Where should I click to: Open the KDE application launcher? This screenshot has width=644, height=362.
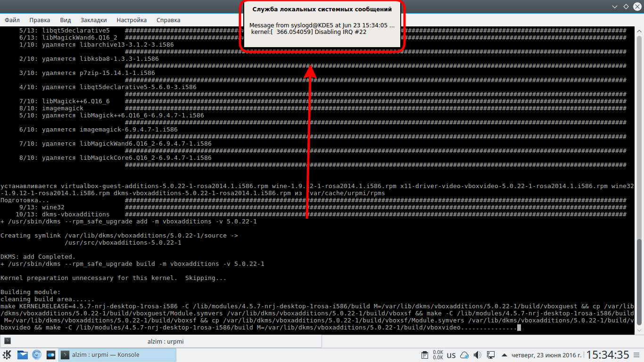tap(7, 355)
